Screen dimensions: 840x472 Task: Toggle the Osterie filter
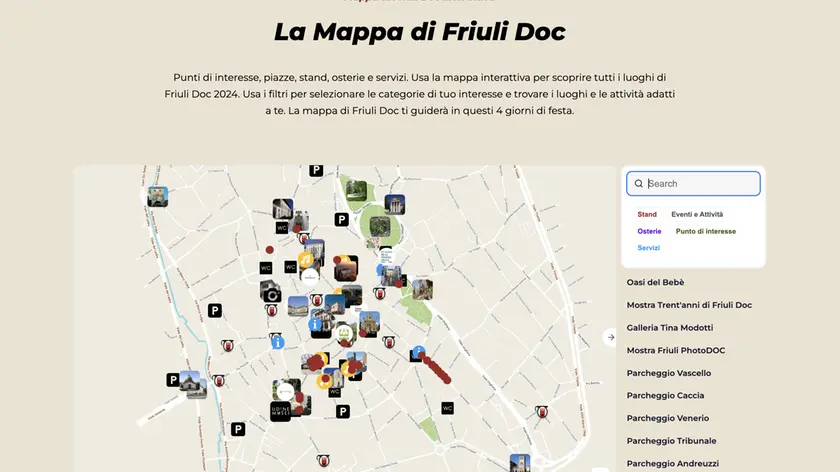pyautogui.click(x=649, y=231)
